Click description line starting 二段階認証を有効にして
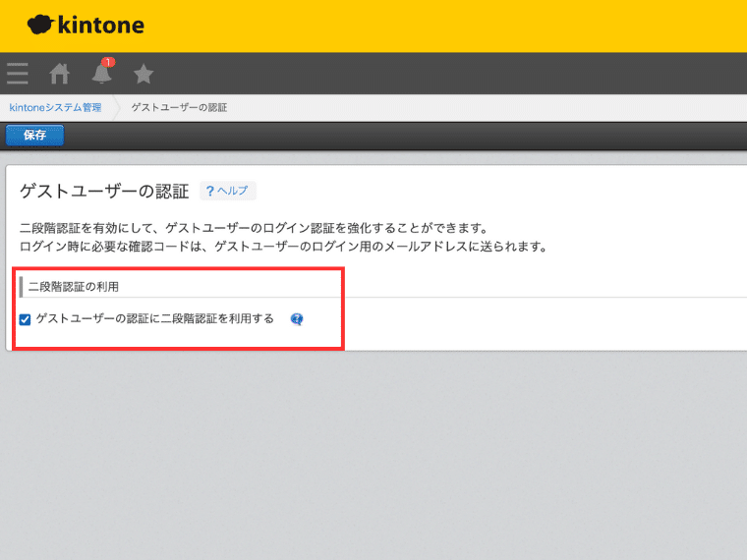 (x=255, y=228)
